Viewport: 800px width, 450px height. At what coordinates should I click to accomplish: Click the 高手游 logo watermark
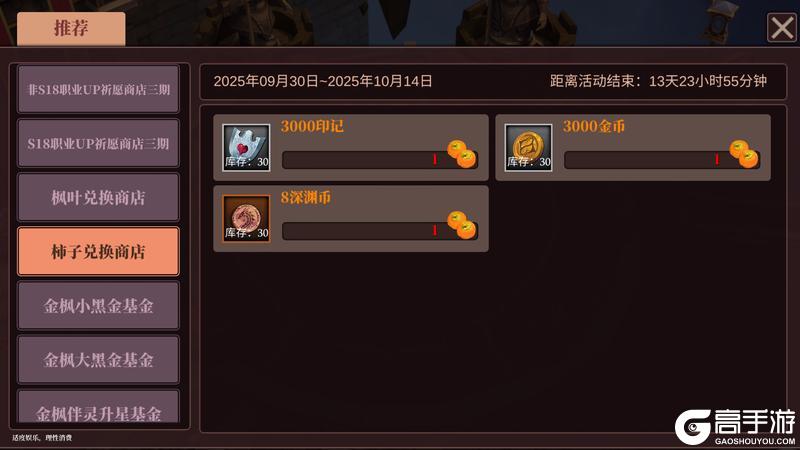pos(735,427)
